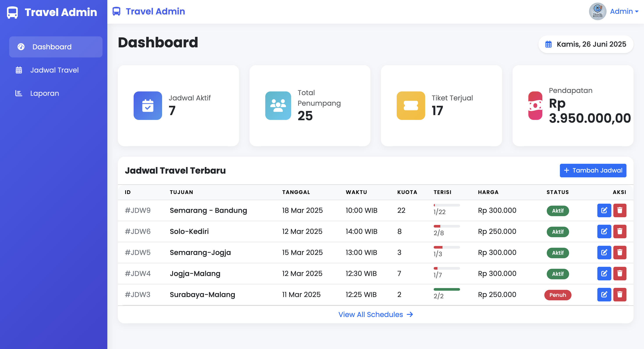The height and width of the screenshot is (349, 644).
Task: Click the admin profile avatar image
Action: click(x=597, y=11)
